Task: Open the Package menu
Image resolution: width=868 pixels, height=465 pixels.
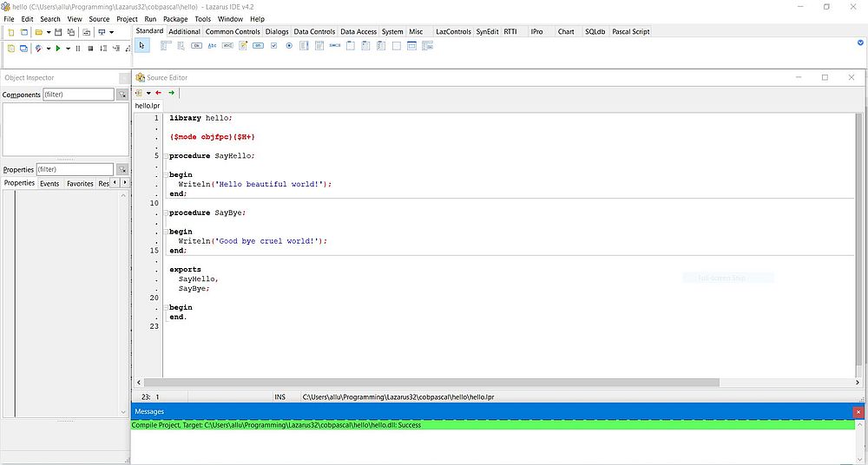Action: tap(175, 19)
